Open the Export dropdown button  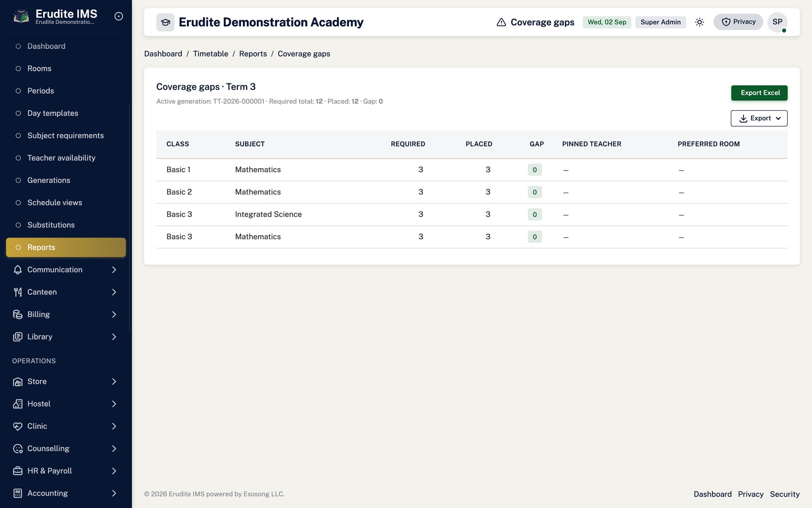click(759, 118)
